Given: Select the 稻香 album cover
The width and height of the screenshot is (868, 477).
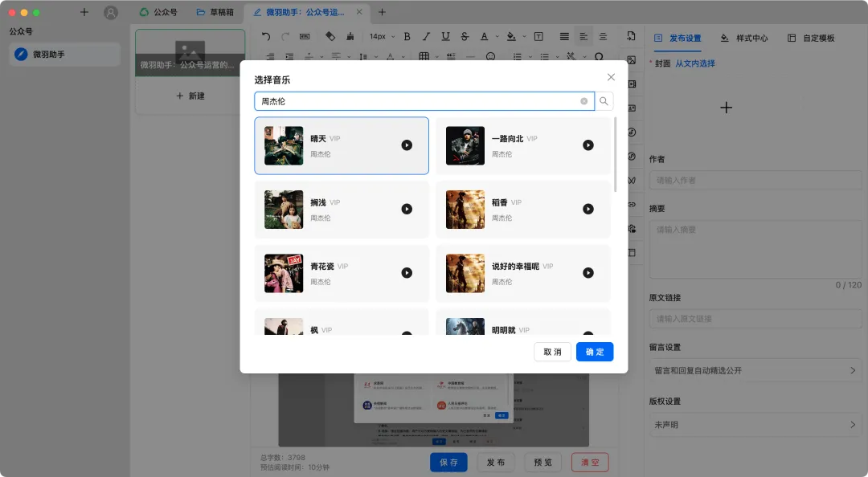Looking at the screenshot, I should pyautogui.click(x=465, y=210).
